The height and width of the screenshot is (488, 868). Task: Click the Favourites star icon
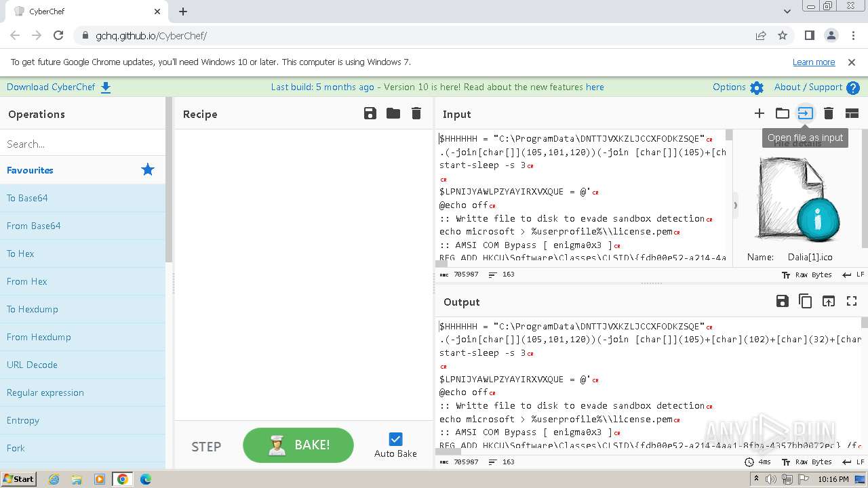[x=148, y=170]
